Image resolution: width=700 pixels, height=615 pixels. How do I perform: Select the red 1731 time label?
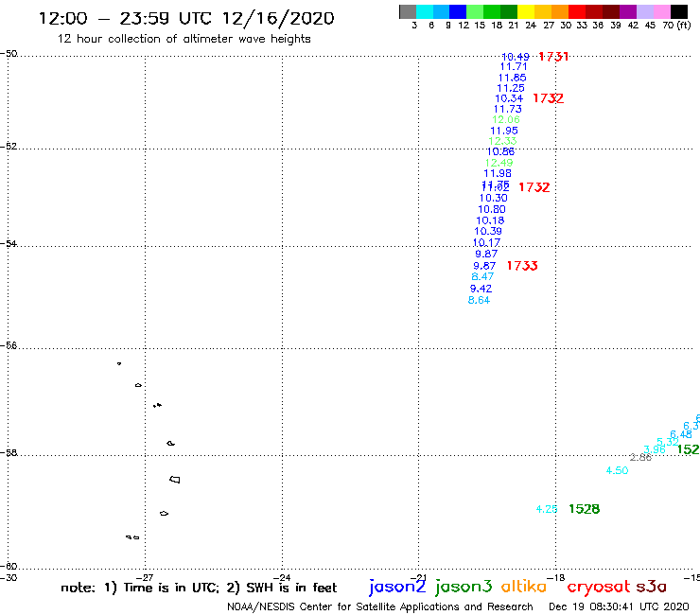(x=553, y=57)
